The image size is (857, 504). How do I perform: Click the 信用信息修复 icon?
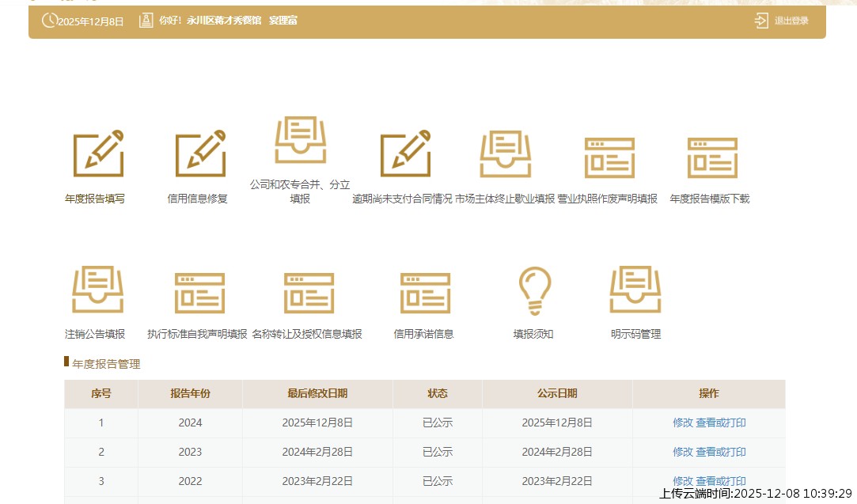200,153
